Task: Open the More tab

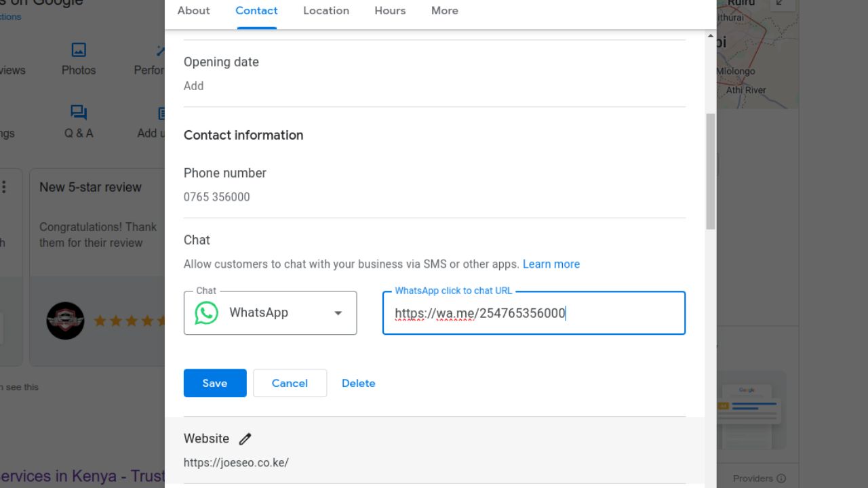Action: point(445,11)
